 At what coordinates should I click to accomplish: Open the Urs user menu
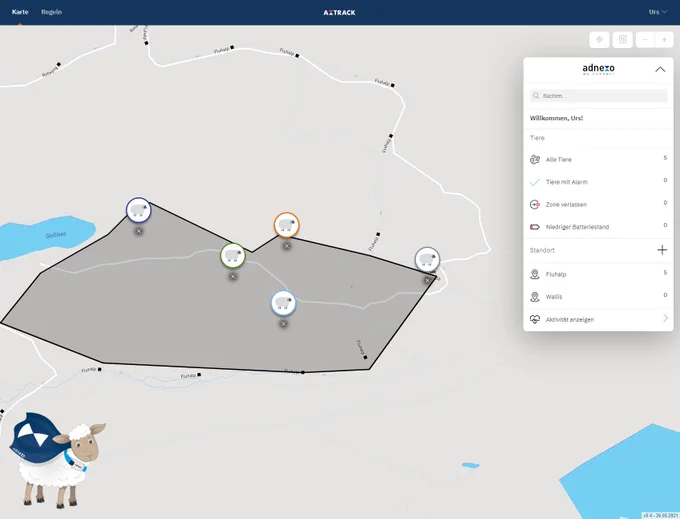pos(657,12)
